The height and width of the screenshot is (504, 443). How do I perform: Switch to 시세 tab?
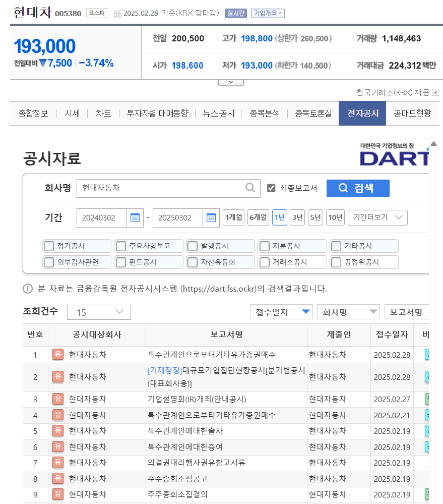pos(72,113)
